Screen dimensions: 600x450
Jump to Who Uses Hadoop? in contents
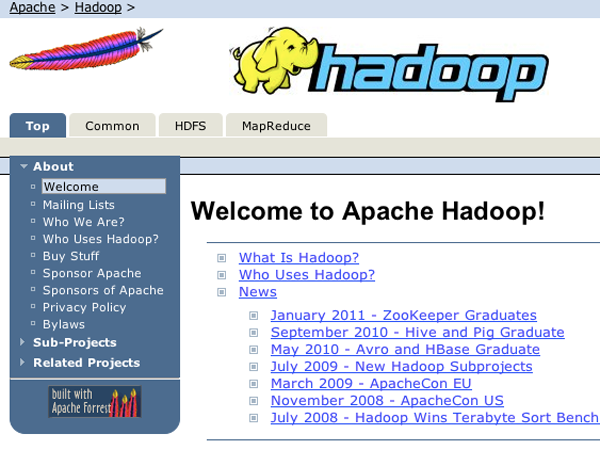[307, 275]
